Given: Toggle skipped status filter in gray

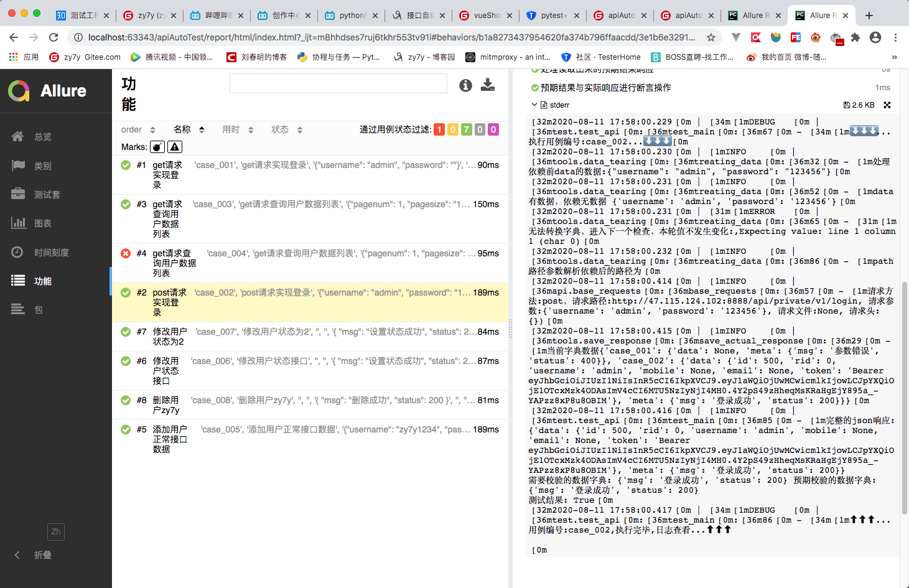Looking at the screenshot, I should 480,129.
